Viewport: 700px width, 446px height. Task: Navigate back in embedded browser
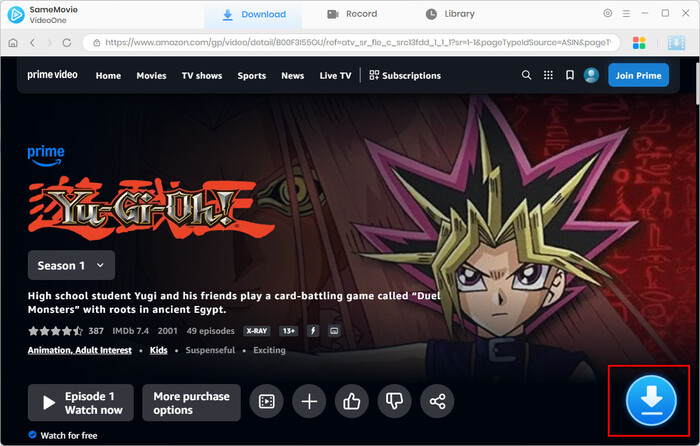coord(32,43)
